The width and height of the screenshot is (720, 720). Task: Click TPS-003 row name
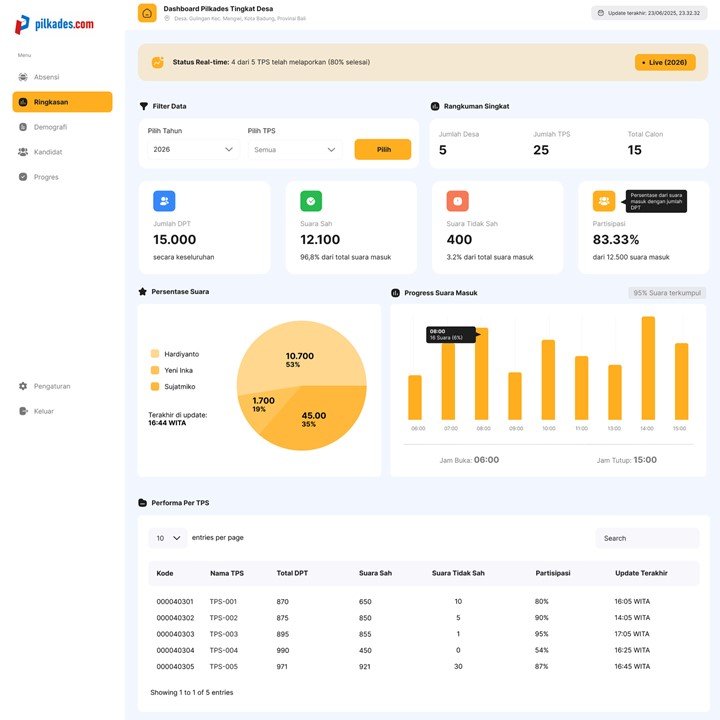(224, 634)
